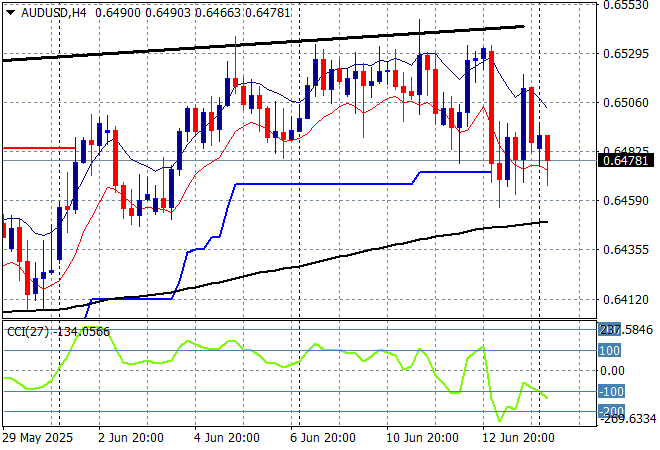Click the -200 level marker in CCI
This screenshot has height=450, width=660.
(610, 411)
